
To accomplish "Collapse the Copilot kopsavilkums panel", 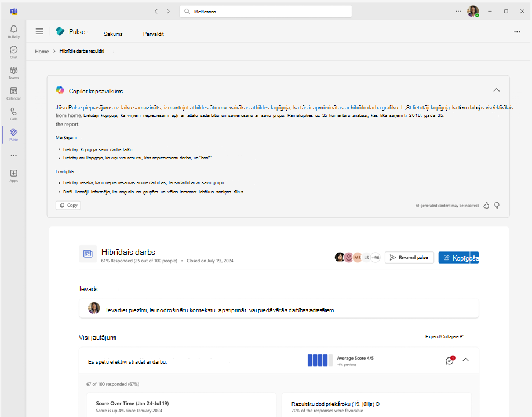I will [496, 90].
